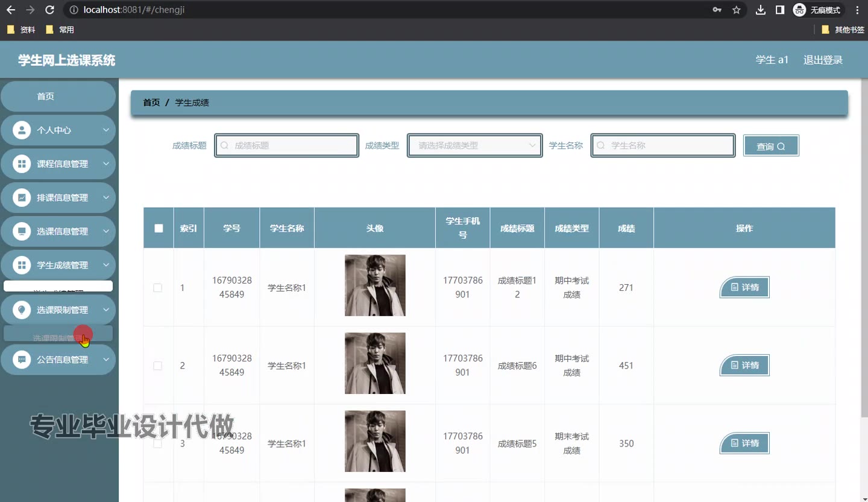This screenshot has height=502, width=868.
Task: Click the 首页 breadcrumb link
Action: pyautogui.click(x=151, y=103)
